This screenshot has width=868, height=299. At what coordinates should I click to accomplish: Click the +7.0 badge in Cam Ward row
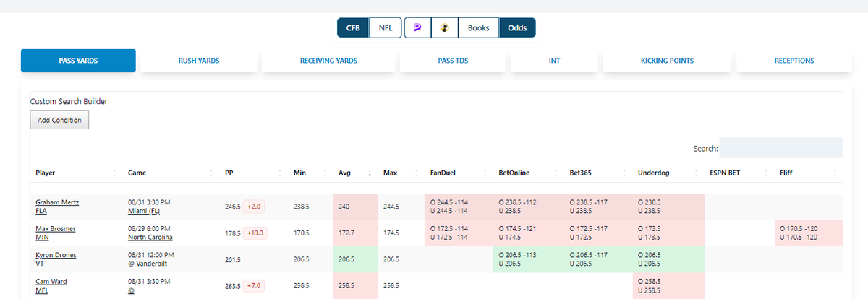click(254, 285)
